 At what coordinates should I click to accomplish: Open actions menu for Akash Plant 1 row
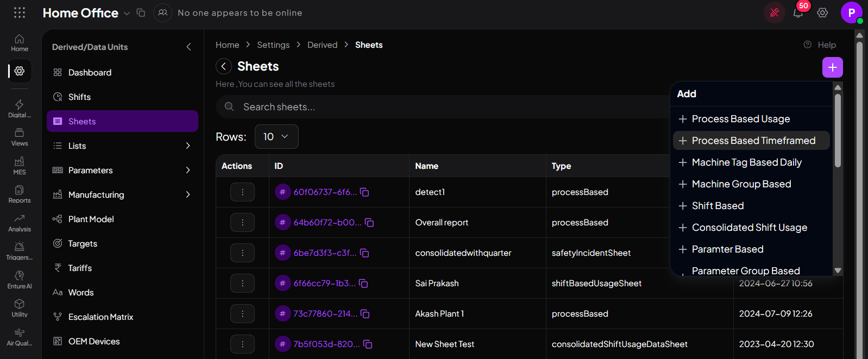click(x=242, y=314)
